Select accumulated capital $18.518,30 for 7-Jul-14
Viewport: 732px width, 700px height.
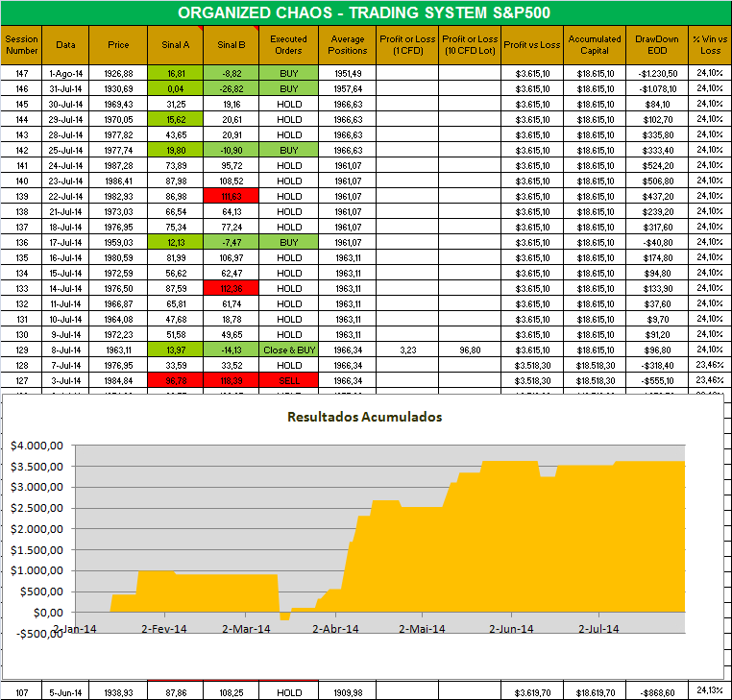[x=595, y=366]
